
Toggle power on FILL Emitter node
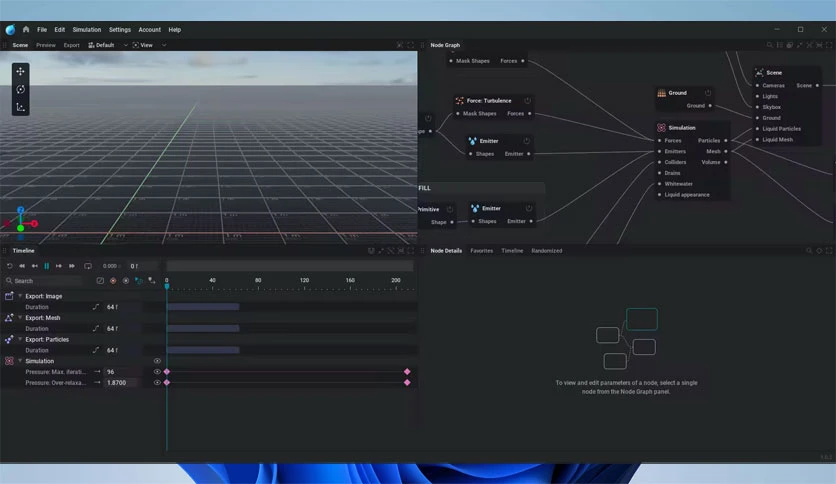pyautogui.click(x=529, y=208)
